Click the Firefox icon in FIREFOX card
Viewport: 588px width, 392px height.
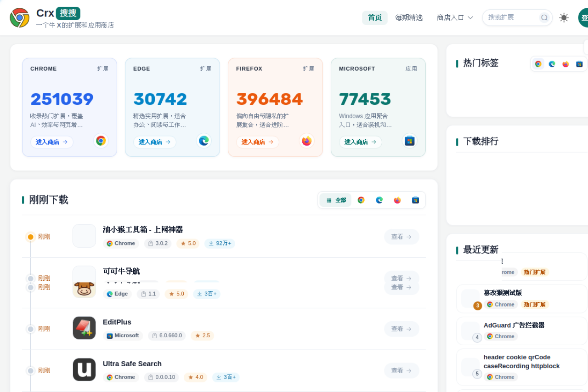pos(307,141)
